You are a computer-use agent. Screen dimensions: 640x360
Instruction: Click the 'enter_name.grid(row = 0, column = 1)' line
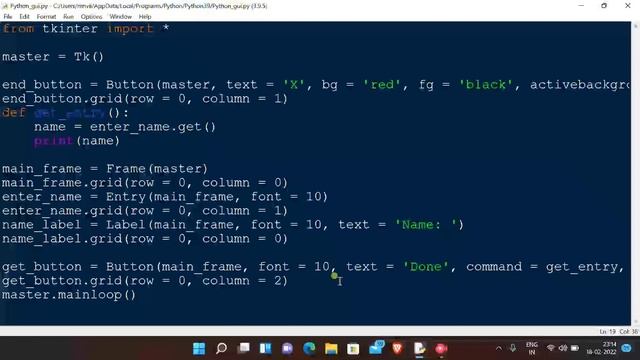pyautogui.click(x=145, y=211)
